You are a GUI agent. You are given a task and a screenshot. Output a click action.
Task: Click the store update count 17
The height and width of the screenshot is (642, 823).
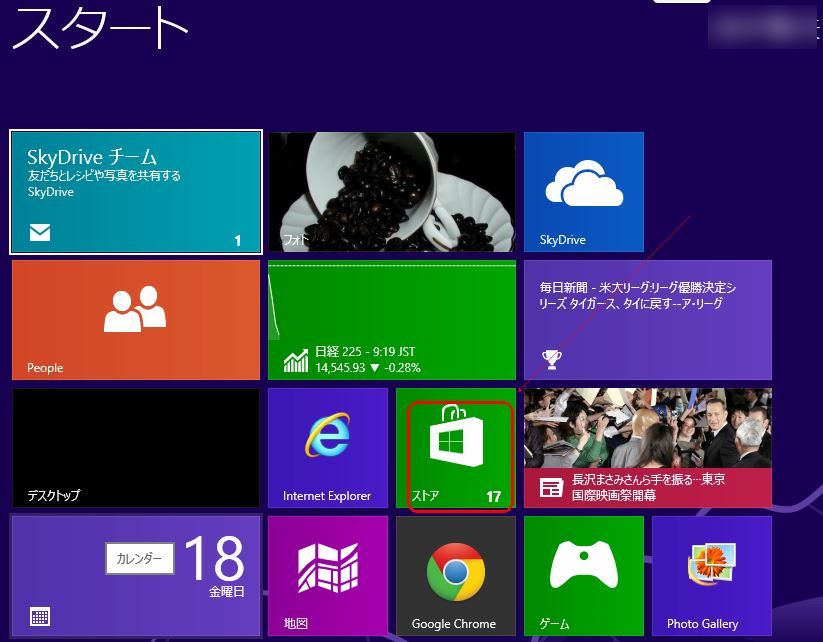(x=493, y=497)
